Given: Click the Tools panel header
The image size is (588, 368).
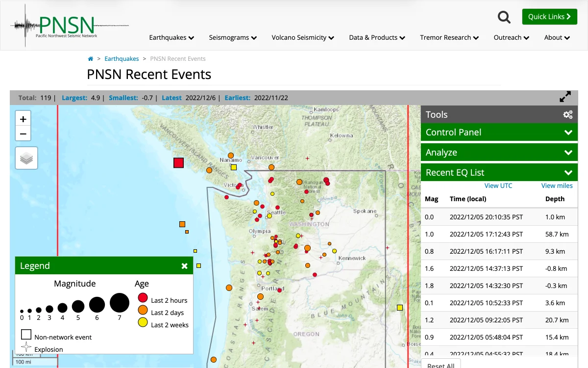Looking at the screenshot, I should [x=499, y=115].
